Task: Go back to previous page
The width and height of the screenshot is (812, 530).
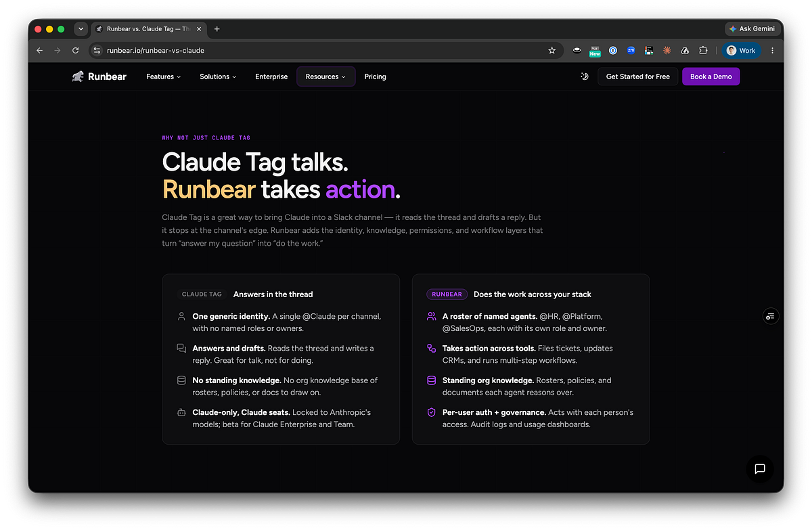Action: [x=39, y=50]
